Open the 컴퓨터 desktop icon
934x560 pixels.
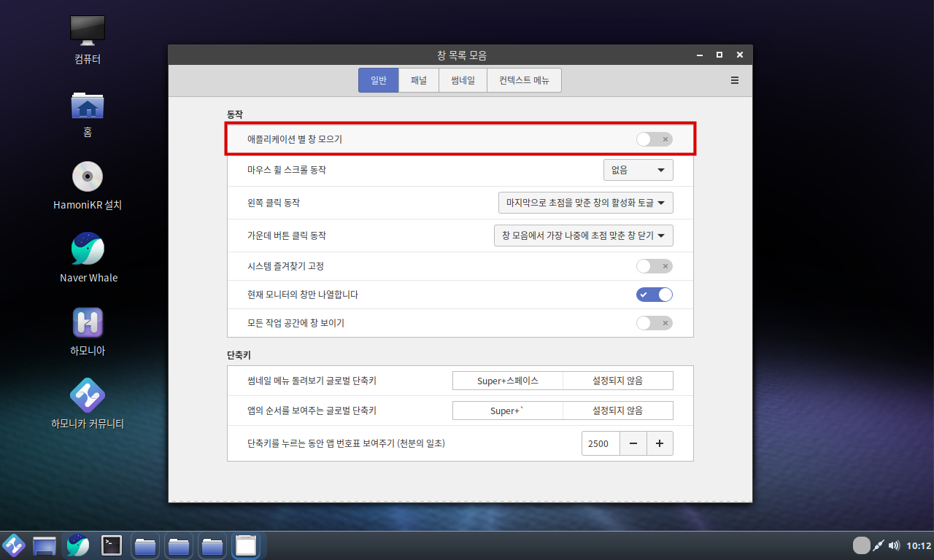point(88,39)
